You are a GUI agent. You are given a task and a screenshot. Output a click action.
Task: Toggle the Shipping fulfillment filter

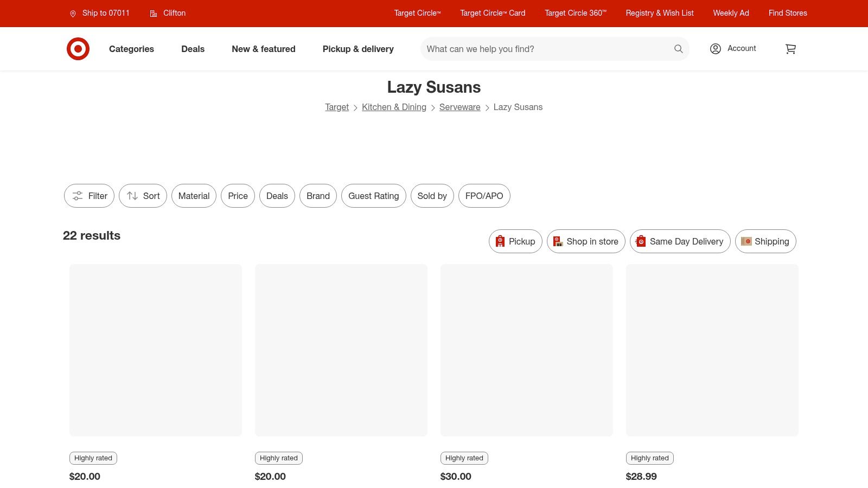765,241
